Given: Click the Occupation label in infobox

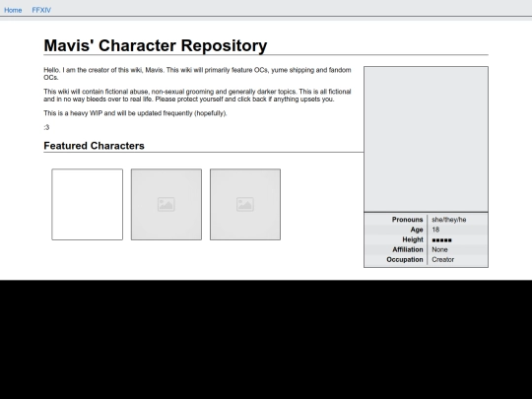Looking at the screenshot, I should [x=405, y=259].
